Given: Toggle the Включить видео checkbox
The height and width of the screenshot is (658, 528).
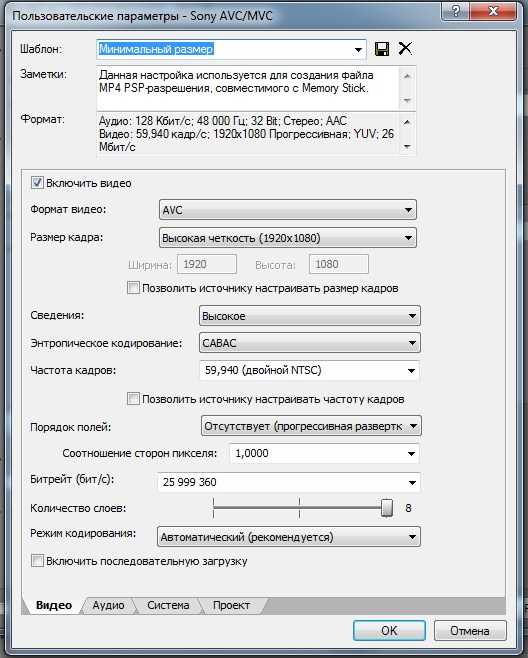Looking at the screenshot, I should point(37,183).
